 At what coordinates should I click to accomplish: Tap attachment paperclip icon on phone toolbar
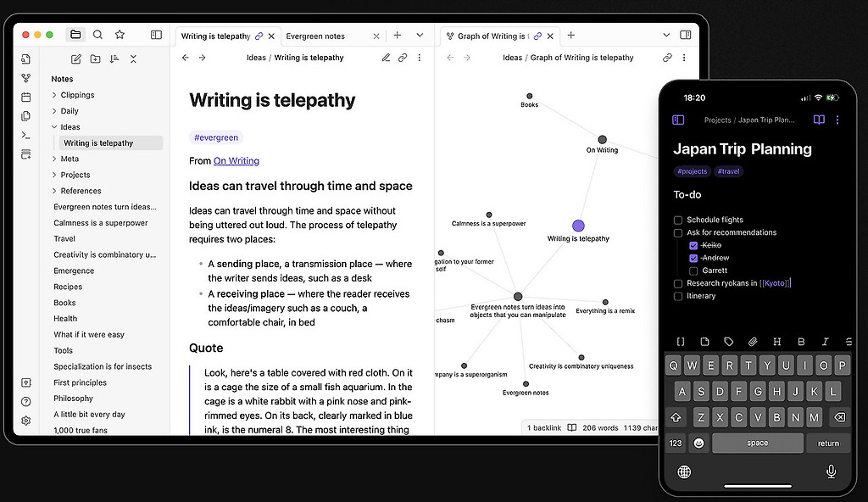point(753,342)
